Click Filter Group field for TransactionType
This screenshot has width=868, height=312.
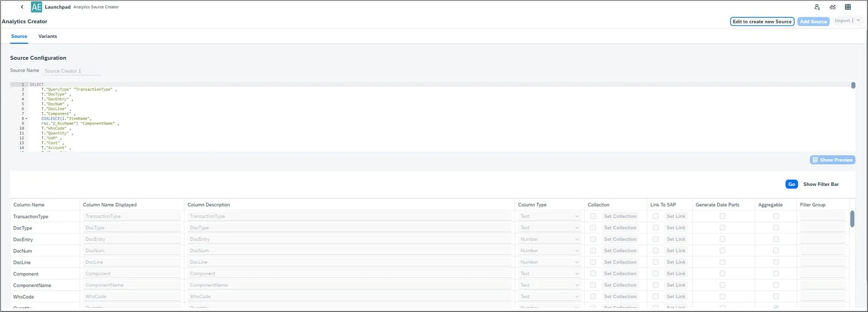822,216
